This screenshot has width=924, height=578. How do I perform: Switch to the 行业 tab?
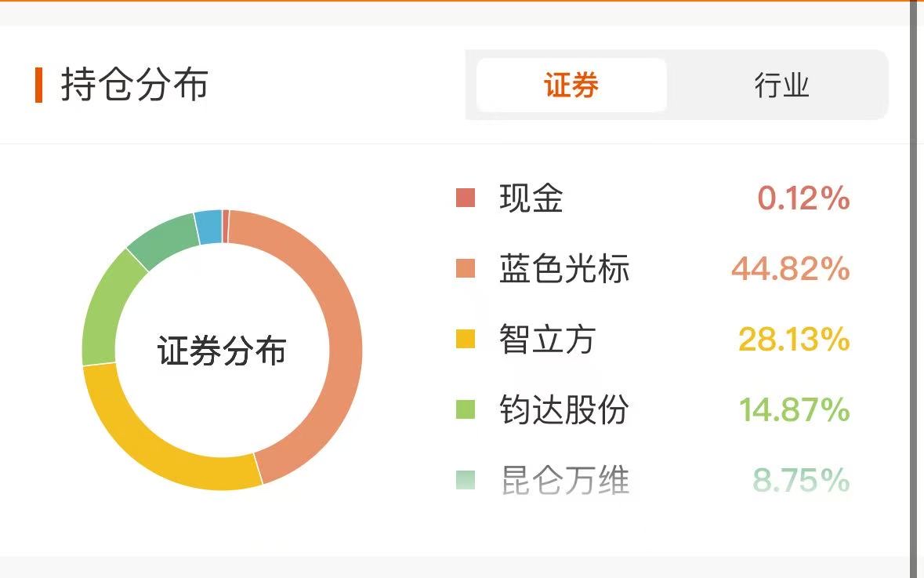781,85
